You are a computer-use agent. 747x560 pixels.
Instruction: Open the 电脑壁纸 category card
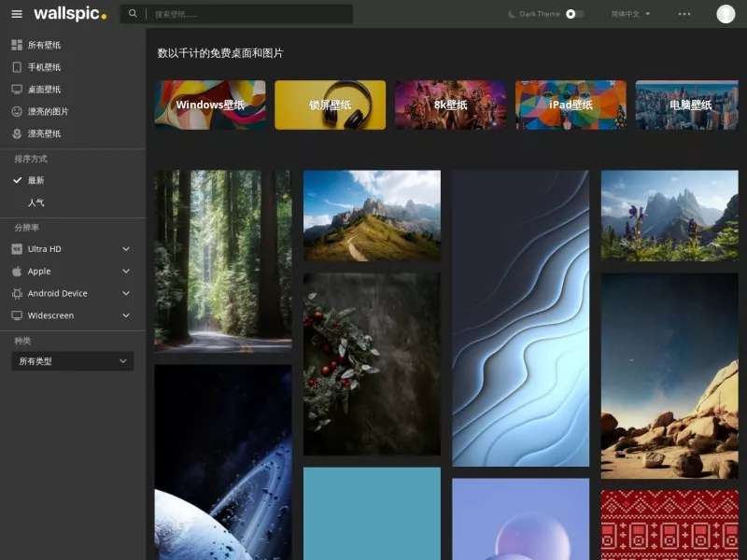[x=686, y=105]
